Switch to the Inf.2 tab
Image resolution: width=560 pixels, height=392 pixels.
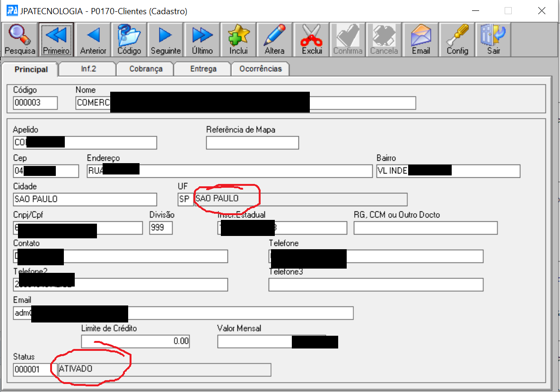[x=88, y=69]
